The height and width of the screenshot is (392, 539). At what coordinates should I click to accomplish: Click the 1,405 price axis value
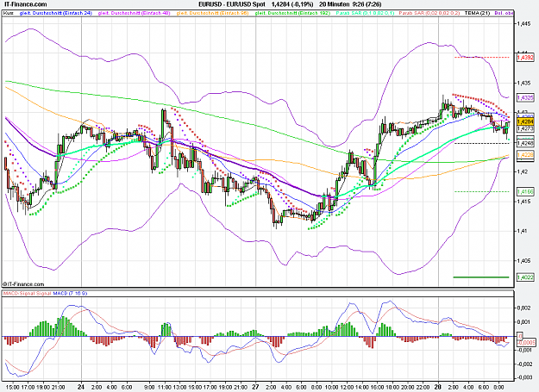click(x=523, y=260)
